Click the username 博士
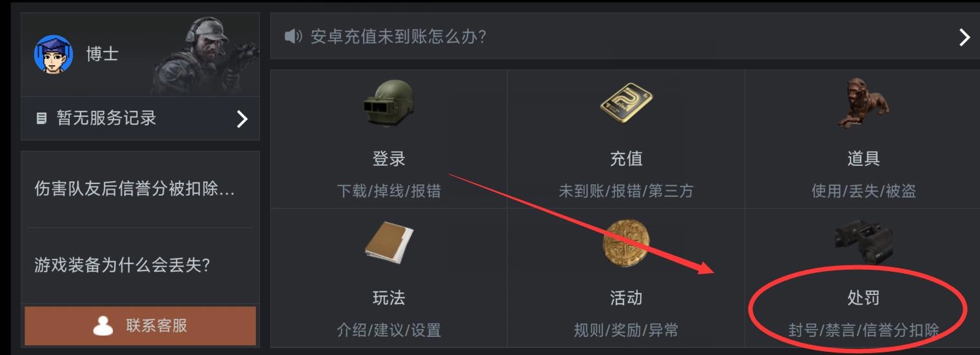 coord(102,54)
